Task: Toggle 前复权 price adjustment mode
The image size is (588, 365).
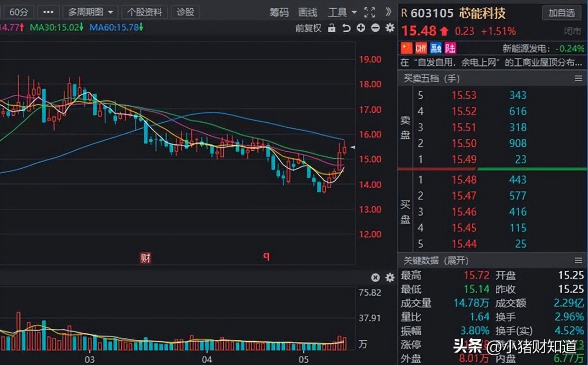Action: 308,28
